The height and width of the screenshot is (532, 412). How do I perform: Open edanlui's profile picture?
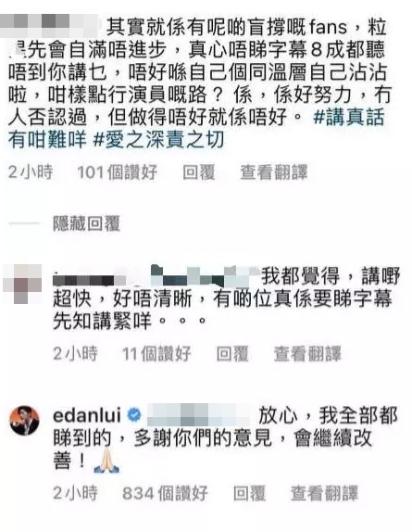pos(24,421)
